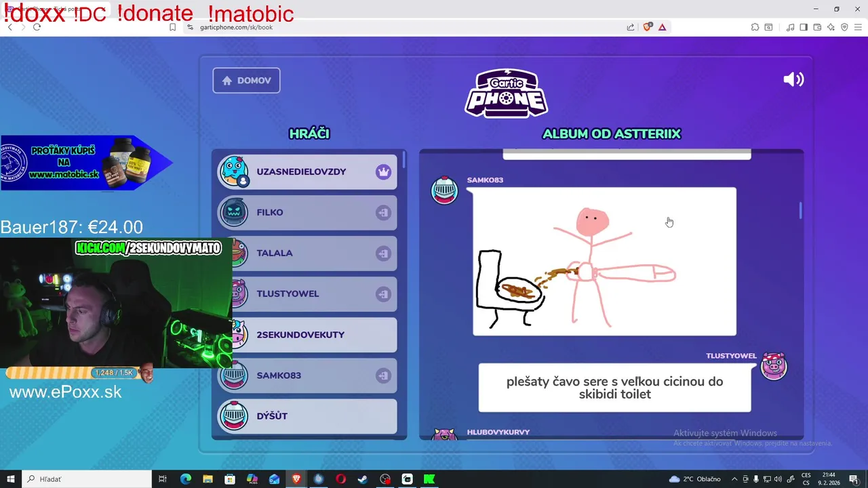Open the Brave VPN shield icon
868x488 pixels.
(x=844, y=27)
